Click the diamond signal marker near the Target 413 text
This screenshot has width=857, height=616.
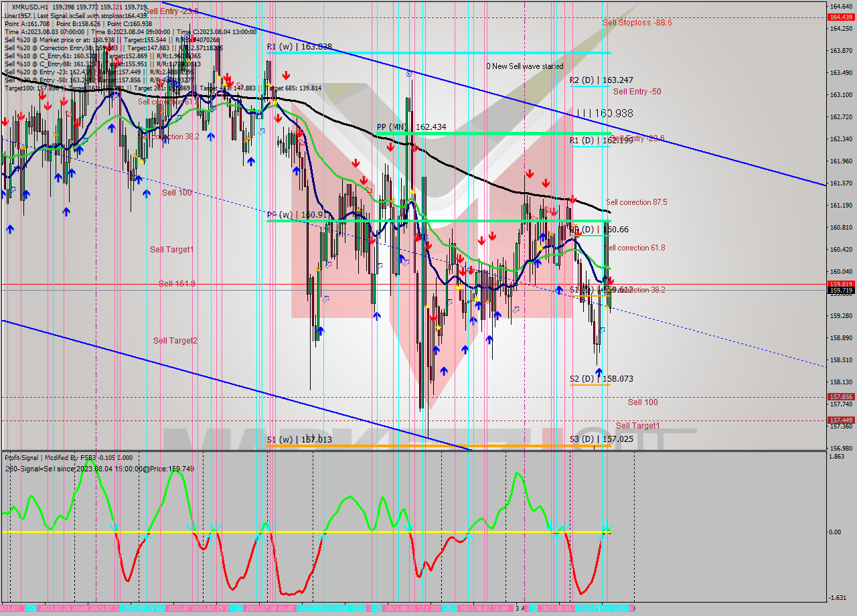[x=239, y=84]
